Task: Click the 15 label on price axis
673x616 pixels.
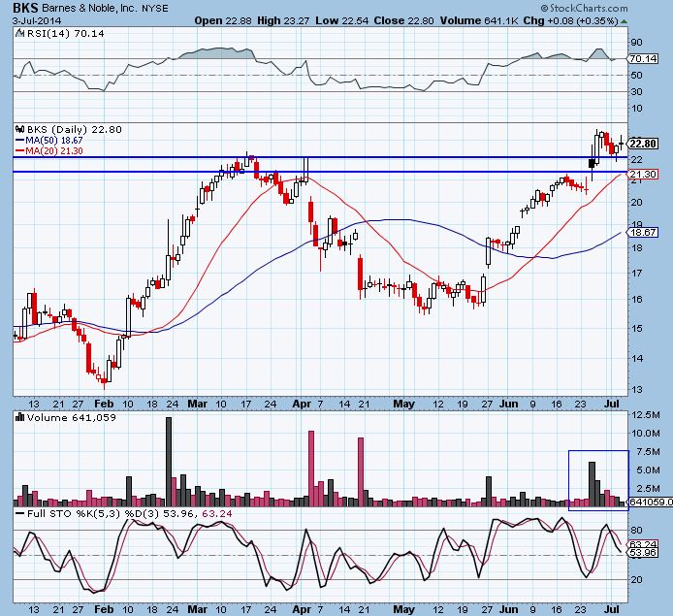Action: tap(637, 329)
